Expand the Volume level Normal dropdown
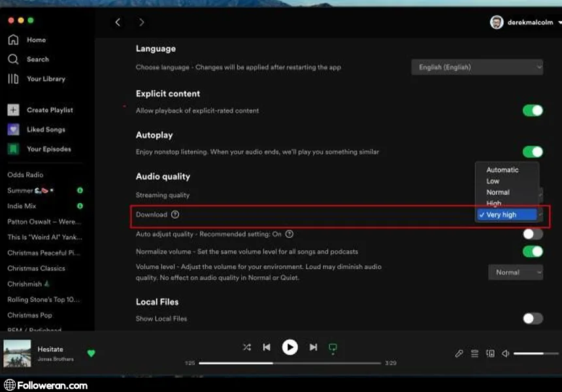562x392 pixels. (x=515, y=272)
